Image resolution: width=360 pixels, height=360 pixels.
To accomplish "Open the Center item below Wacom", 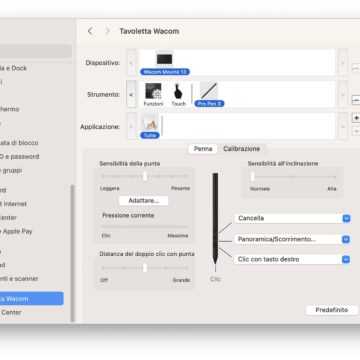I will tap(11, 312).
